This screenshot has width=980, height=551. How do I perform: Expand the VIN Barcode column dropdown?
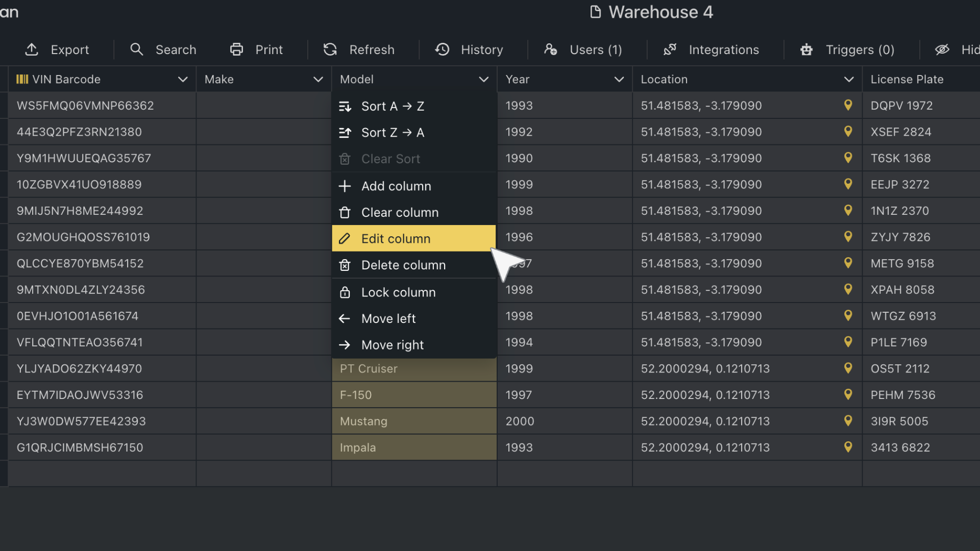click(x=182, y=80)
